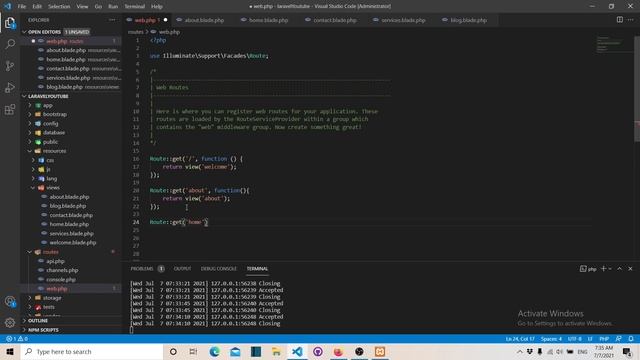The image size is (640, 360).
Task: Expand the storage folder
Action: [x=52, y=298]
